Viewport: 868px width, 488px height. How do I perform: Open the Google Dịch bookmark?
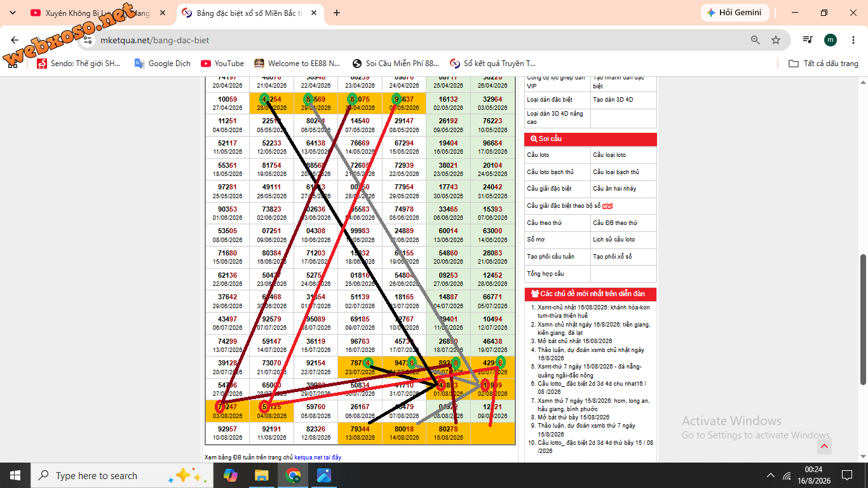click(x=163, y=64)
